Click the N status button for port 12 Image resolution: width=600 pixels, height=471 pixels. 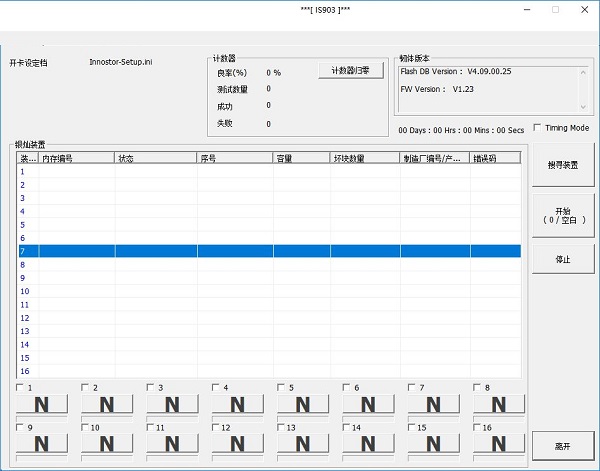(x=238, y=443)
